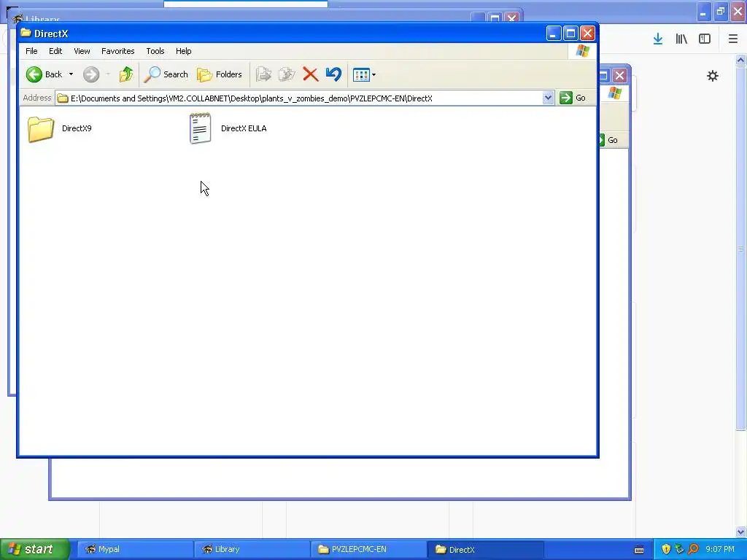Viewport: 747px width, 560px height.
Task: Click the security shield tray icon
Action: [666, 549]
